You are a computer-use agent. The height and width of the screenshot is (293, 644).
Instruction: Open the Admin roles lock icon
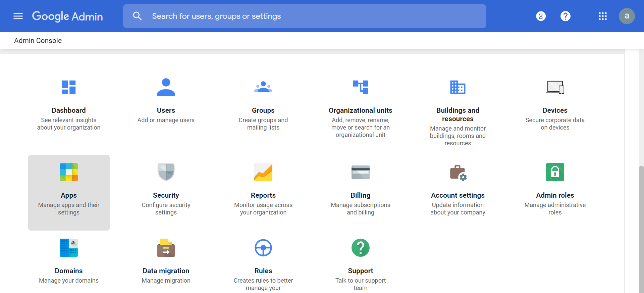click(555, 172)
